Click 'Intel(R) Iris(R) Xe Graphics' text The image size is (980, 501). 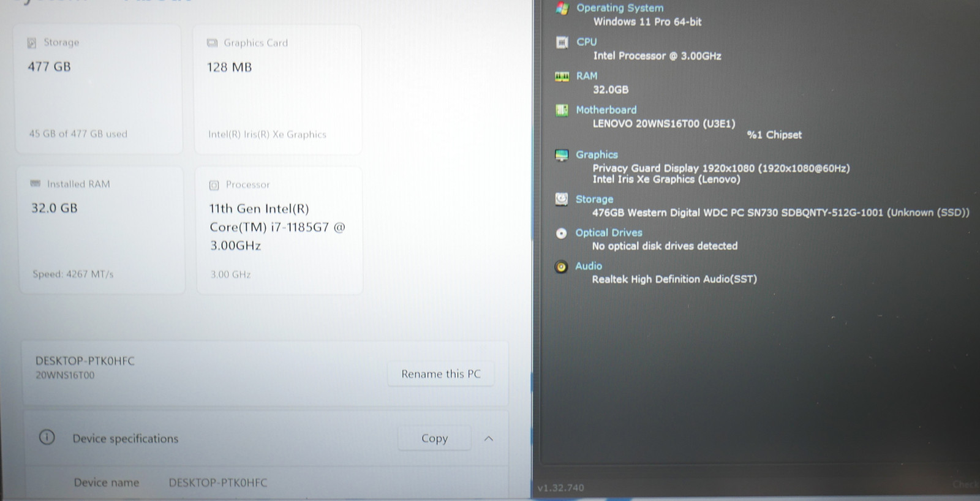[267, 134]
